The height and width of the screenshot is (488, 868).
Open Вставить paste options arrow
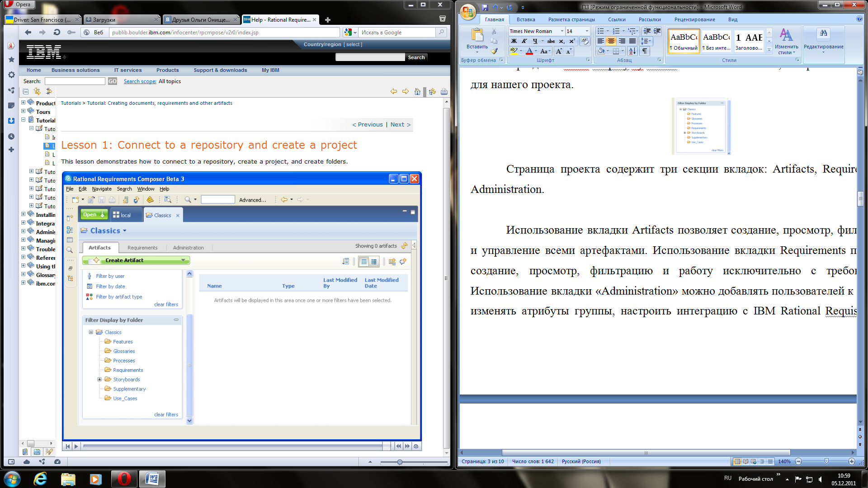click(x=477, y=52)
